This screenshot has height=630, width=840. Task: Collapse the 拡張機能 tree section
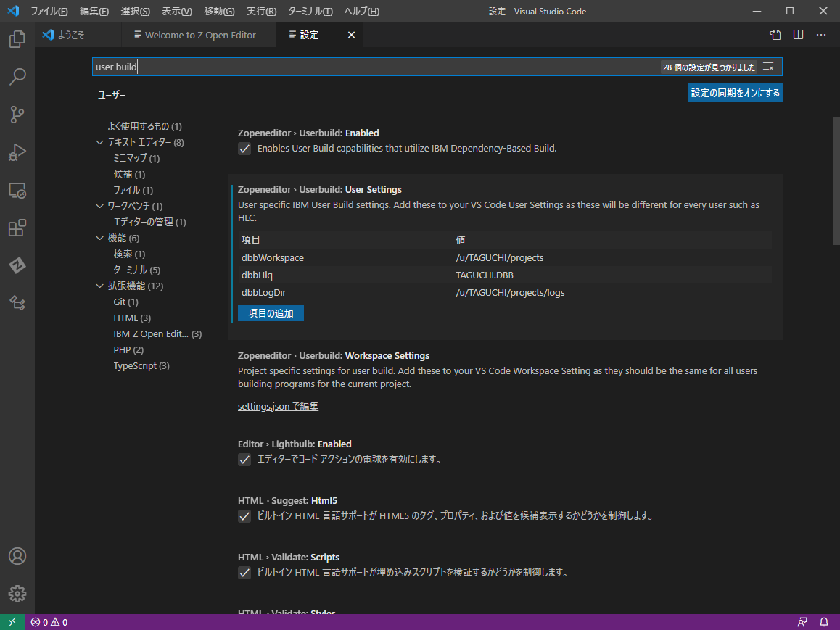tap(99, 286)
